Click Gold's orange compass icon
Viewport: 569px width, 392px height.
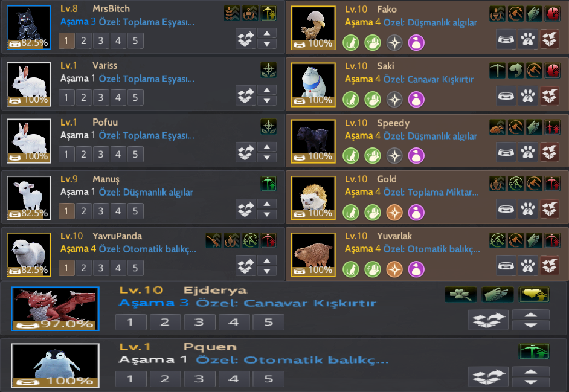pos(394,213)
